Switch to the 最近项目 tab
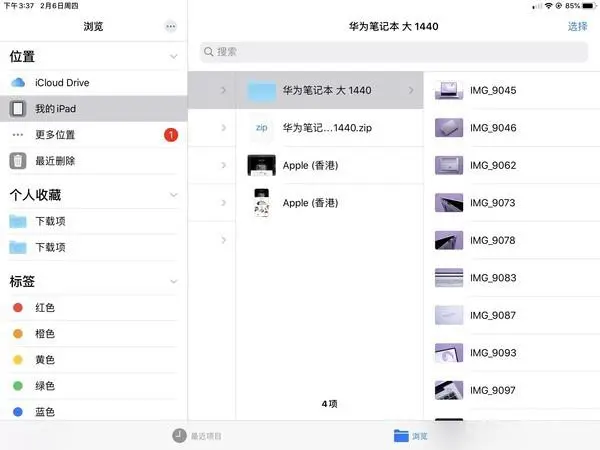 pos(197,436)
